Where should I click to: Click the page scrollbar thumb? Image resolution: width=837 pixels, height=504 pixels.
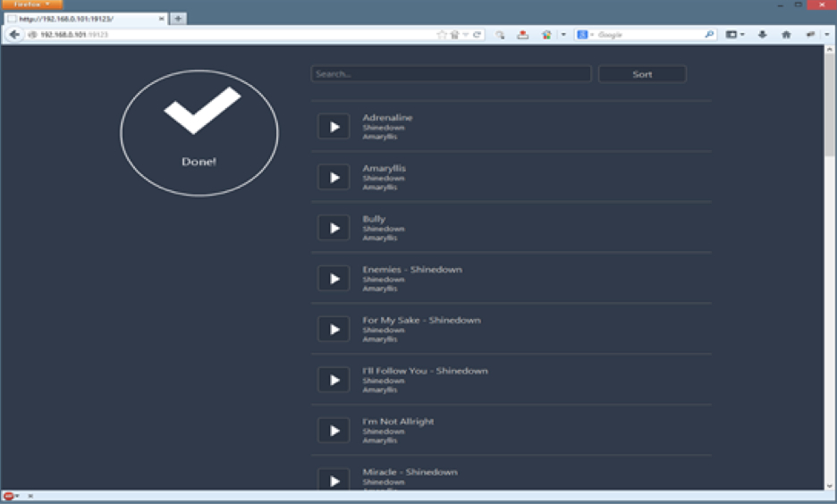(x=830, y=104)
